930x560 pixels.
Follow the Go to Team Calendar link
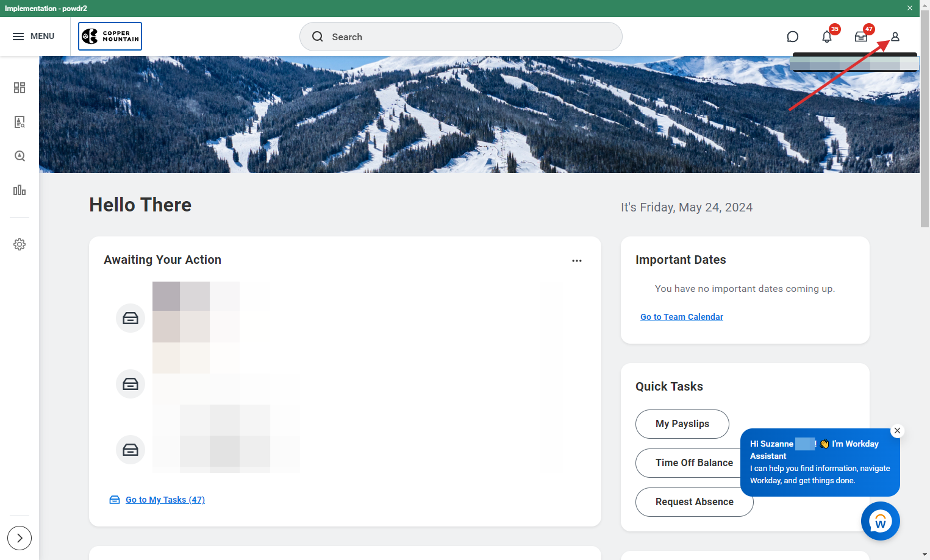pos(682,317)
